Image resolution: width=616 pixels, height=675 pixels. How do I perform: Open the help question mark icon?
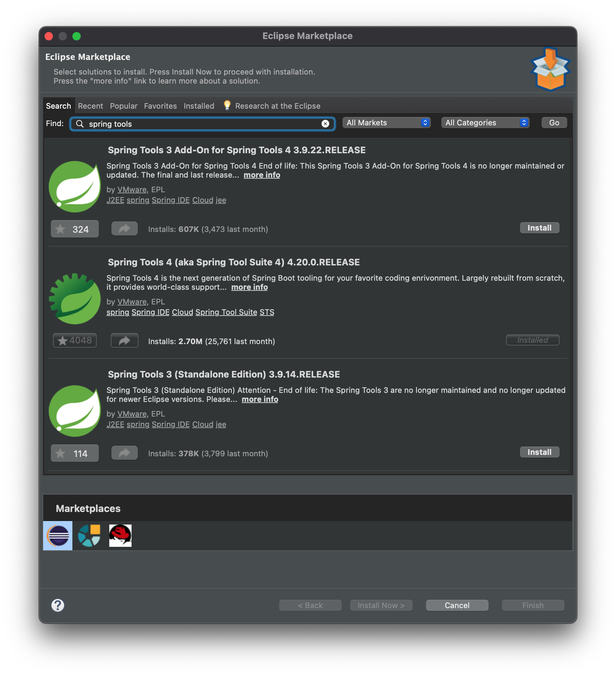click(x=58, y=605)
